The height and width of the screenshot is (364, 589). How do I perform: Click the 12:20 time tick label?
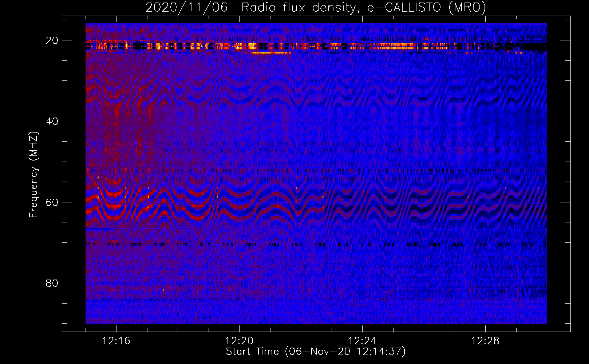(x=239, y=341)
